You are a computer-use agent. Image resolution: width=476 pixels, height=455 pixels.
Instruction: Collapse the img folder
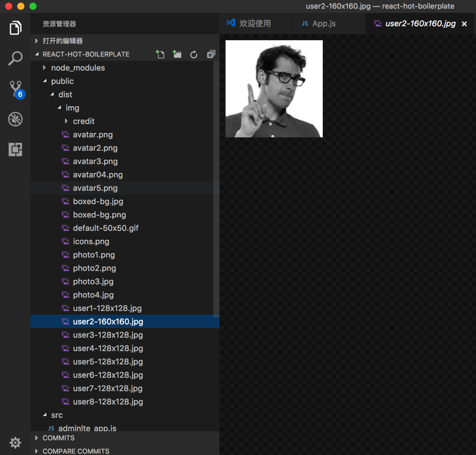click(125, 108)
